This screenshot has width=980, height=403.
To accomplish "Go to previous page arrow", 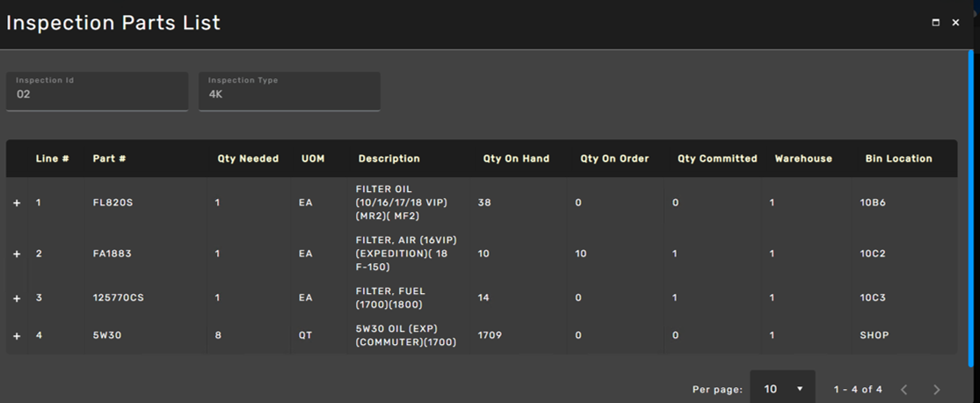I will 904,389.
